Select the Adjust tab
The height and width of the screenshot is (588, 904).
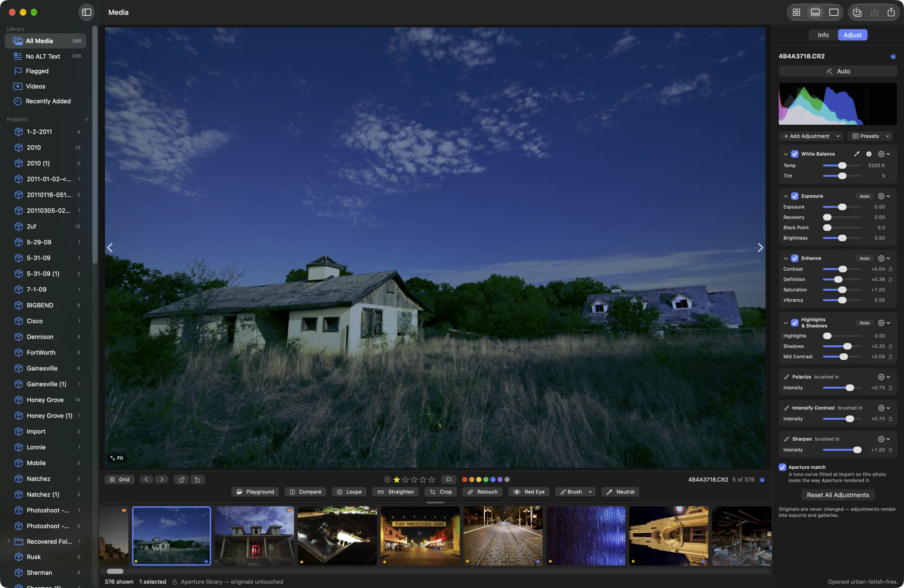tap(852, 35)
